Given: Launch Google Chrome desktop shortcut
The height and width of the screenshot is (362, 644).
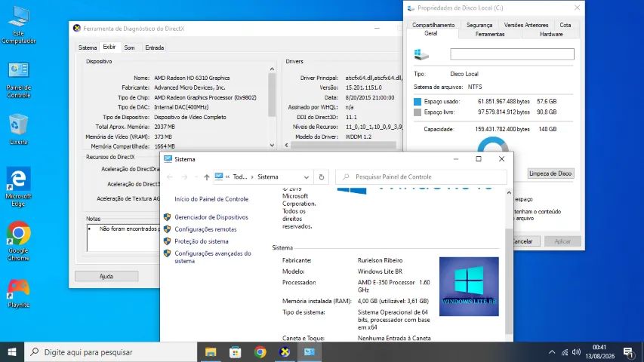Looking at the screenshot, I should pyautogui.click(x=18, y=241).
